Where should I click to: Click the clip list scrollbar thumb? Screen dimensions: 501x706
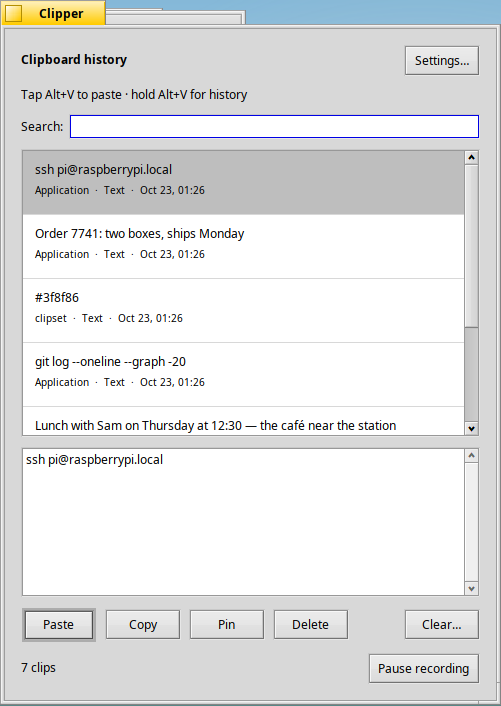click(471, 246)
